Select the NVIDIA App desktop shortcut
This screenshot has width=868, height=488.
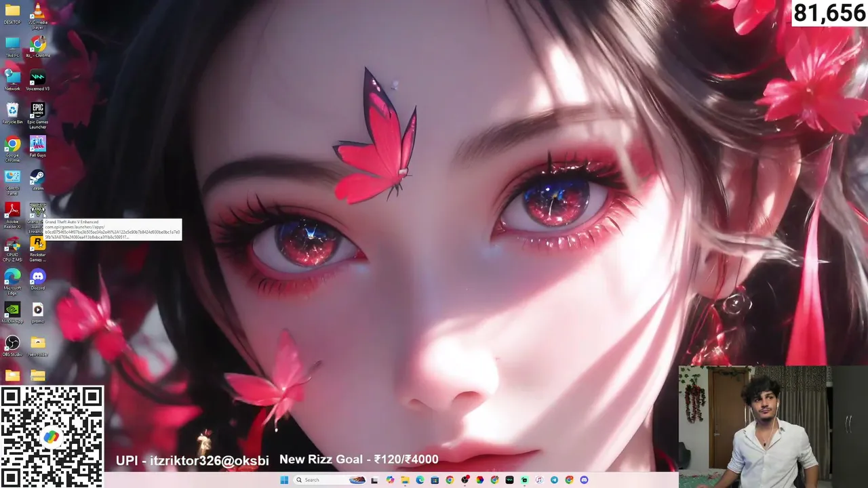pyautogui.click(x=12, y=312)
